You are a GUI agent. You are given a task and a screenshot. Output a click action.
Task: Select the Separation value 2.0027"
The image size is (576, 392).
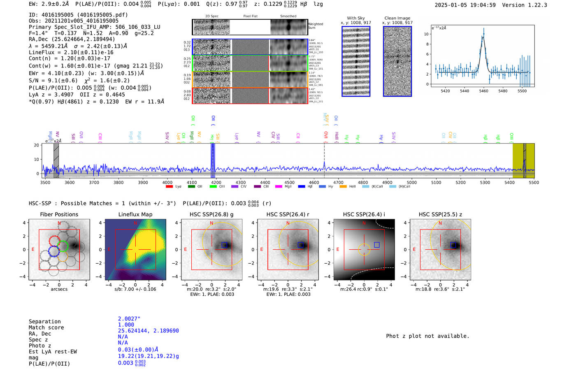click(129, 319)
